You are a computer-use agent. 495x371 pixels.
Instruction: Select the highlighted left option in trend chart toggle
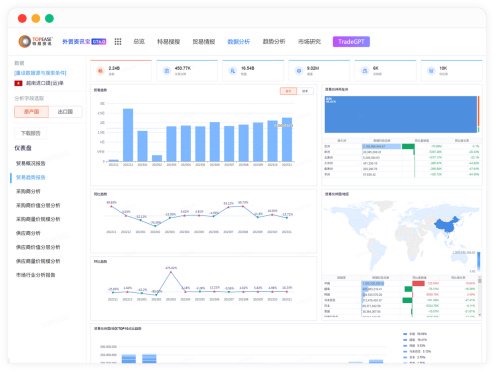click(x=288, y=91)
